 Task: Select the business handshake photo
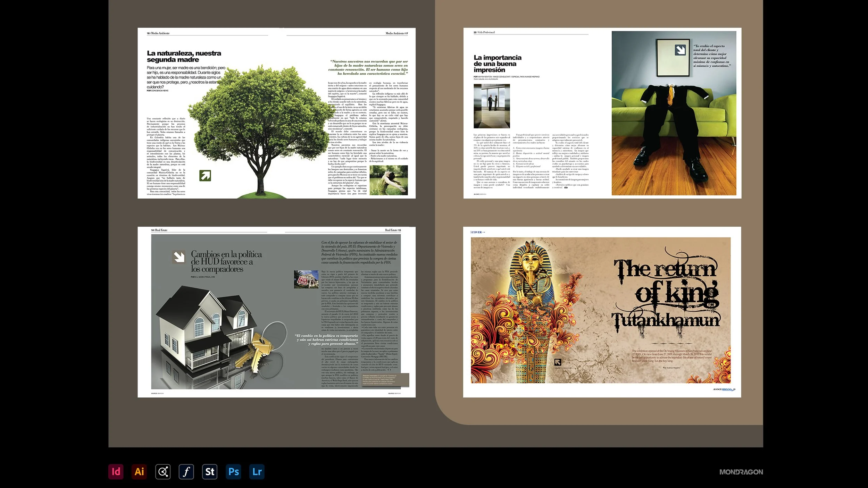492,106
